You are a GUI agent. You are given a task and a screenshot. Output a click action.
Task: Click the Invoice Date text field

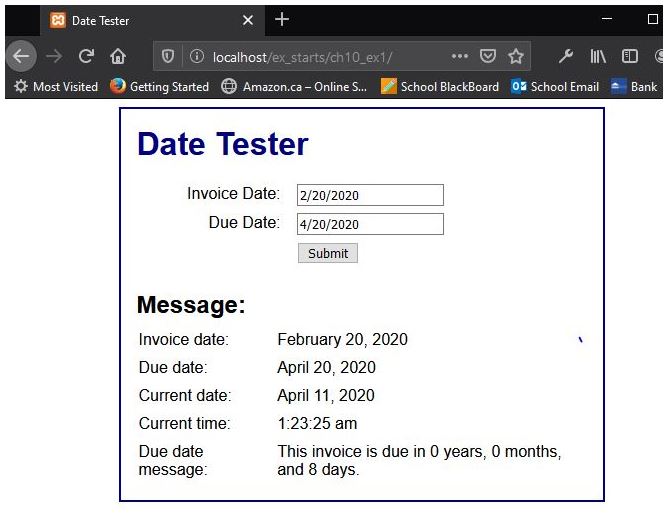[x=370, y=195]
